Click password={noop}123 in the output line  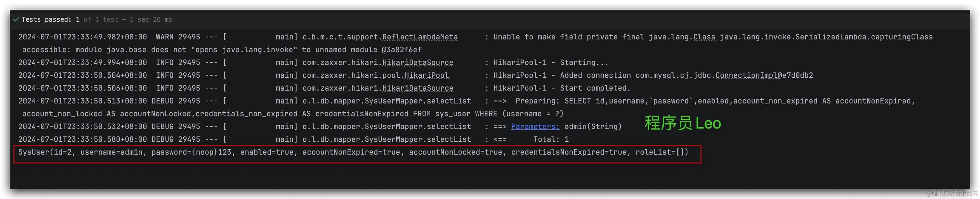[191, 152]
